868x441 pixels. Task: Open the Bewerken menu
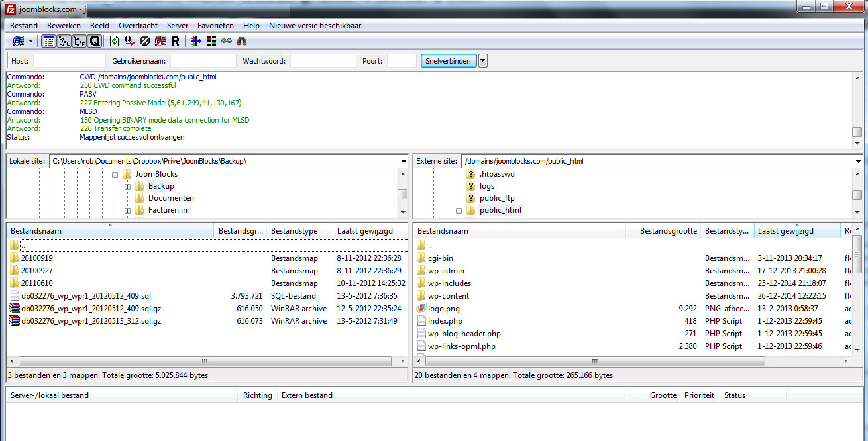click(64, 26)
